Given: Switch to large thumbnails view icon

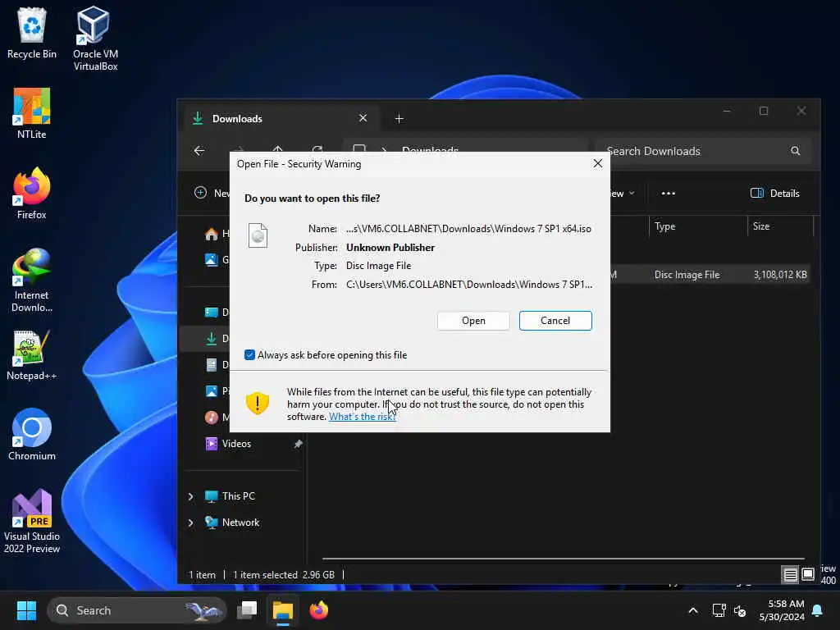Looking at the screenshot, I should (x=808, y=575).
